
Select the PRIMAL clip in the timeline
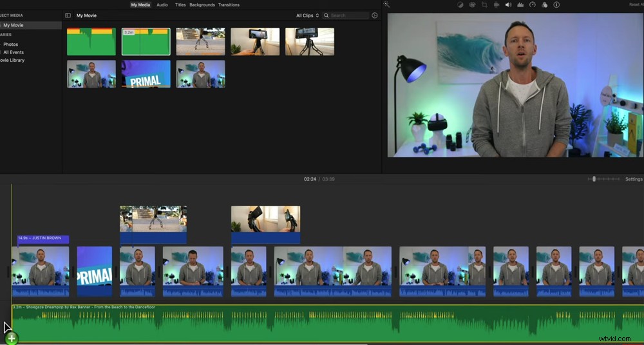point(95,271)
